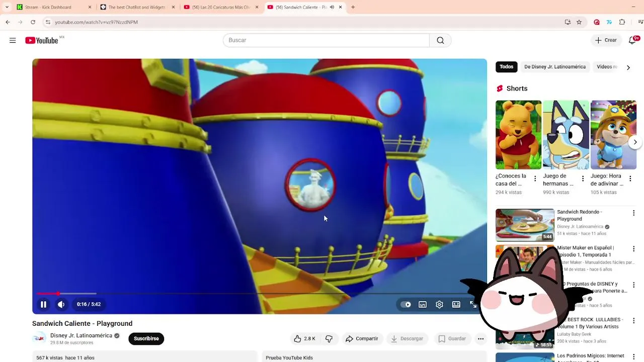644x362 pixels.
Task: Pause the video
Action: (43, 304)
